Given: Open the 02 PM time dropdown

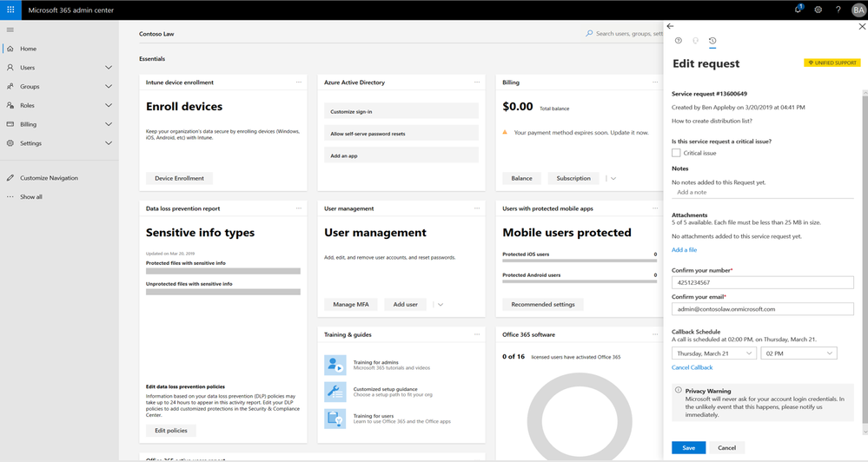Looking at the screenshot, I should pyautogui.click(x=799, y=353).
